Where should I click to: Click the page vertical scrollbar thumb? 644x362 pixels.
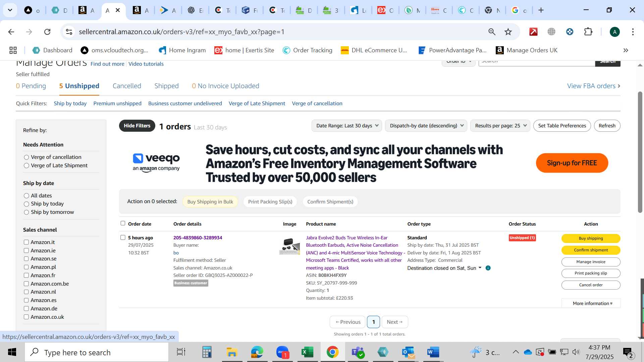click(640, 152)
